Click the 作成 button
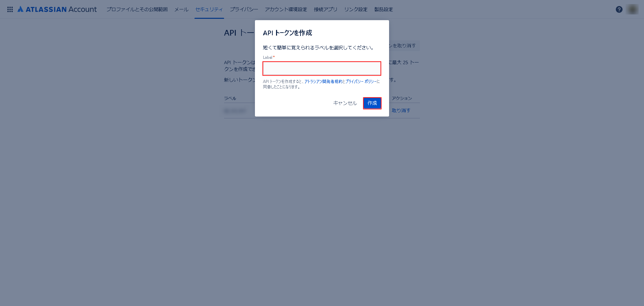The width and height of the screenshot is (644, 306). tap(372, 103)
